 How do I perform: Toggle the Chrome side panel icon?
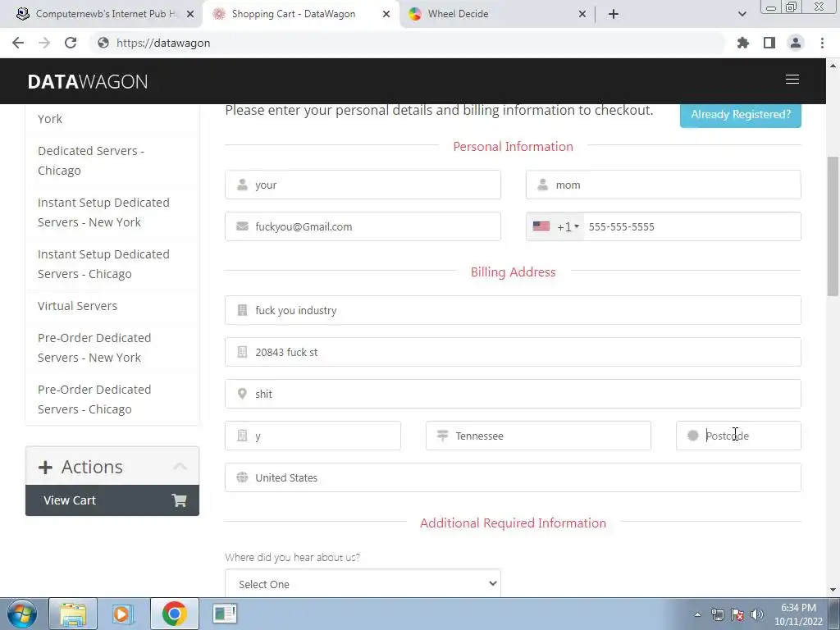pyautogui.click(x=769, y=43)
